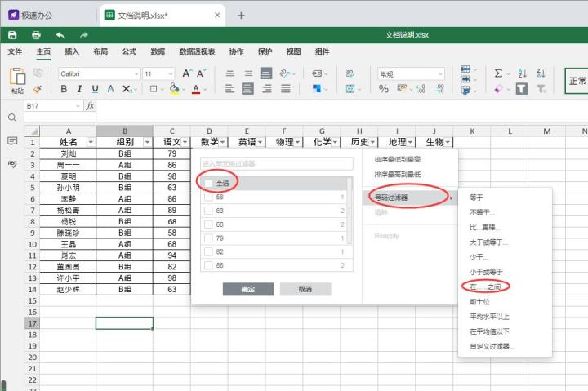The width and height of the screenshot is (588, 391).
Task: Click the 极速办公 home tab
Action: click(x=30, y=16)
